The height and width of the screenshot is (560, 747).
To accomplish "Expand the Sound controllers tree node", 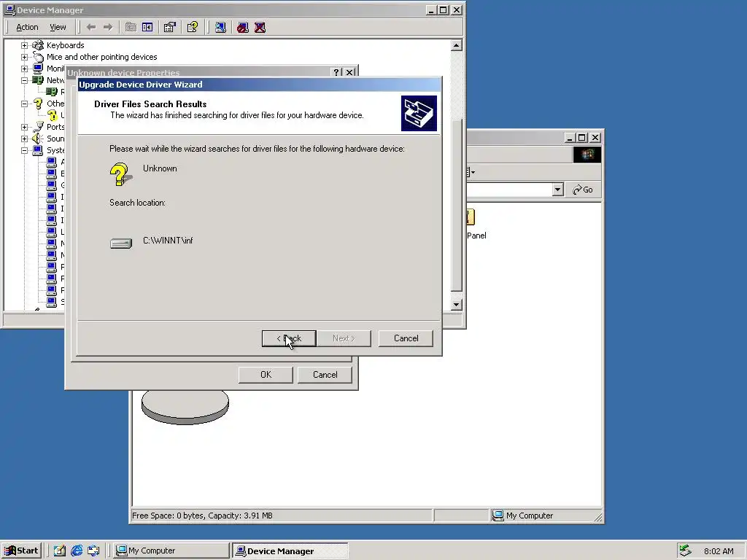I will click(24, 139).
